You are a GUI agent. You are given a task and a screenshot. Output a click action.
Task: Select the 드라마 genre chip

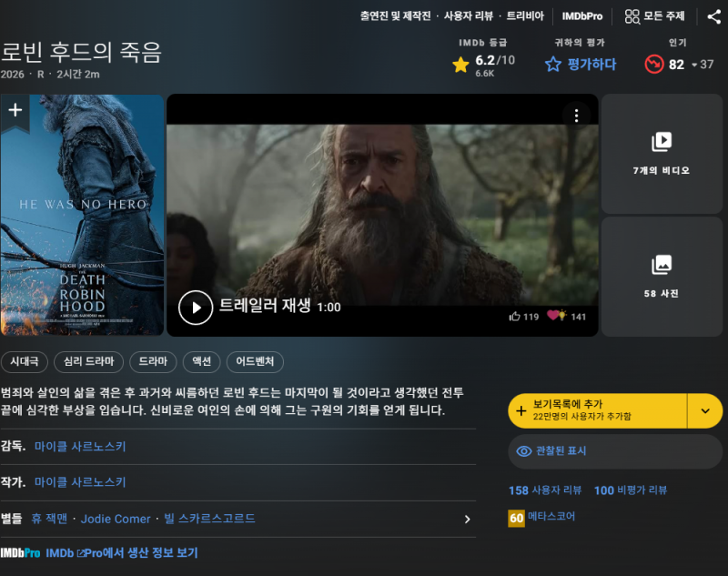coord(153,361)
